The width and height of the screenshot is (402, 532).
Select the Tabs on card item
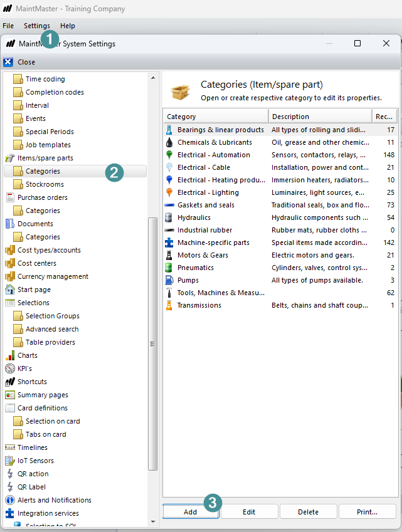tap(46, 434)
